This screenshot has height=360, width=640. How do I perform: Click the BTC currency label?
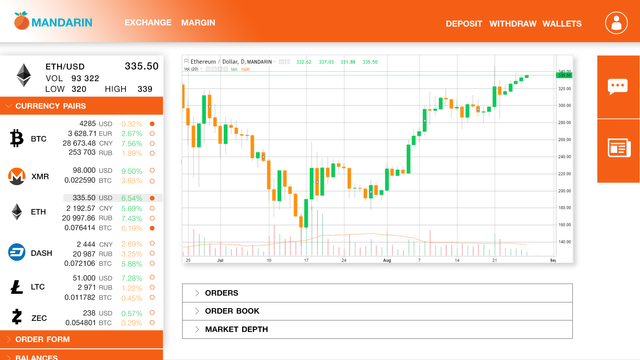[38, 139]
